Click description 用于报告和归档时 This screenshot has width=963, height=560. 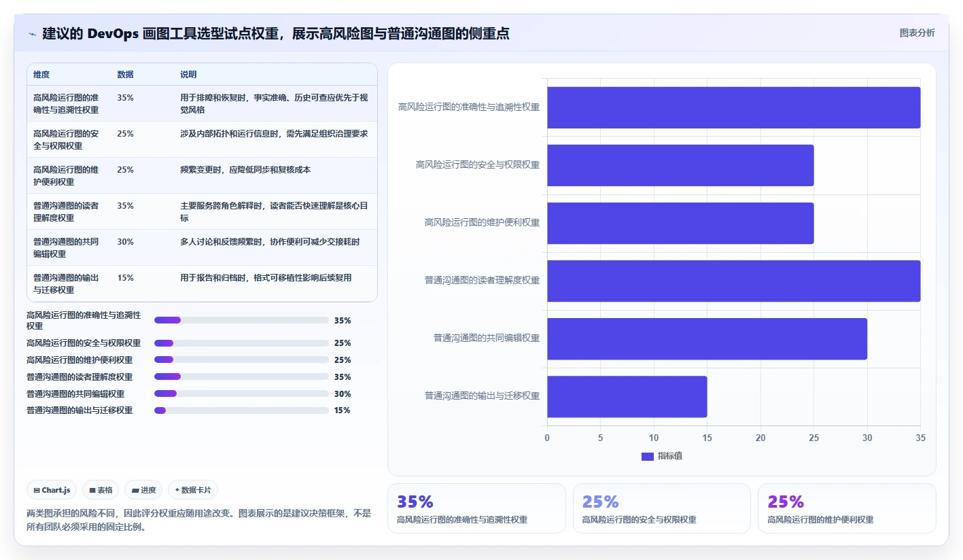(266, 278)
